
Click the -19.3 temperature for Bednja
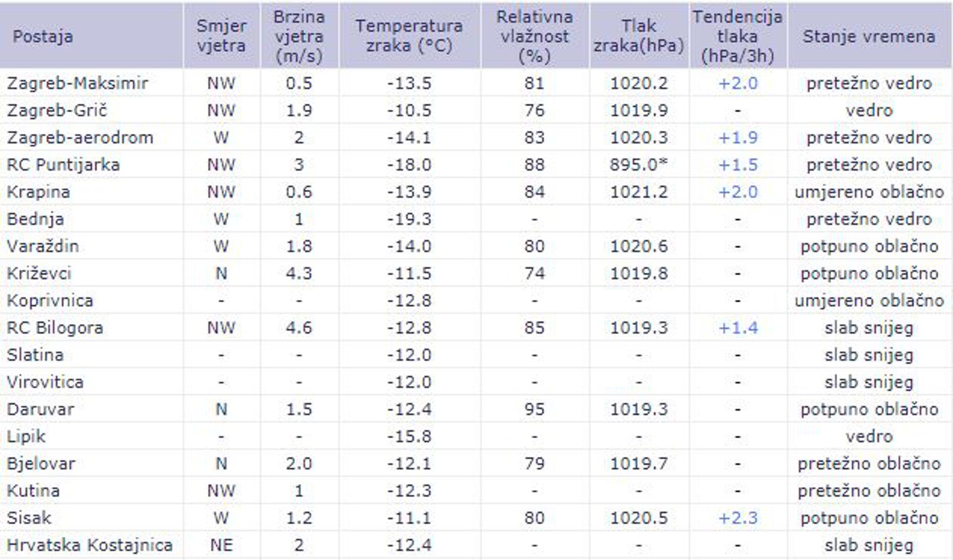click(x=409, y=219)
